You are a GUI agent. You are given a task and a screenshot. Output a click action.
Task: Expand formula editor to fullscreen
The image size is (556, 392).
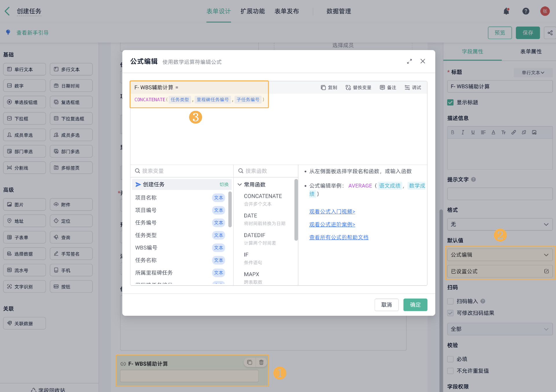point(409,61)
